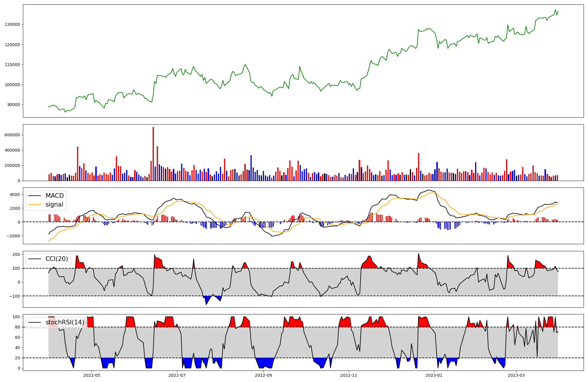
Task: Click the orange signal line swatch in legend
Action: click(x=35, y=205)
